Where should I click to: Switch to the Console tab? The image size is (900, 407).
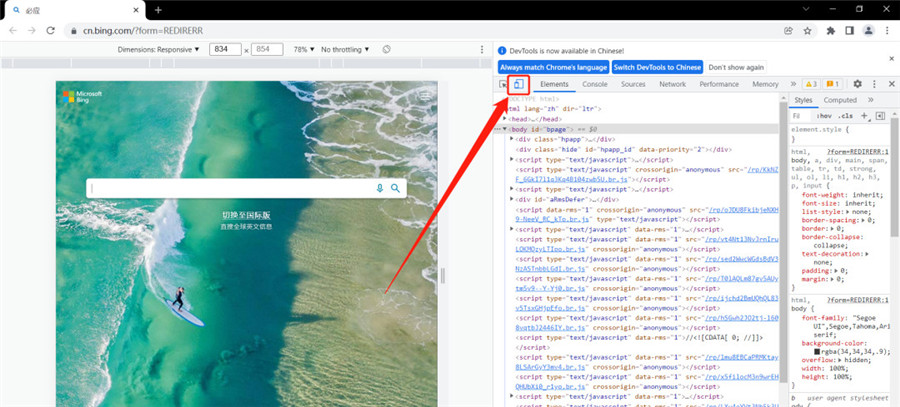coord(595,84)
